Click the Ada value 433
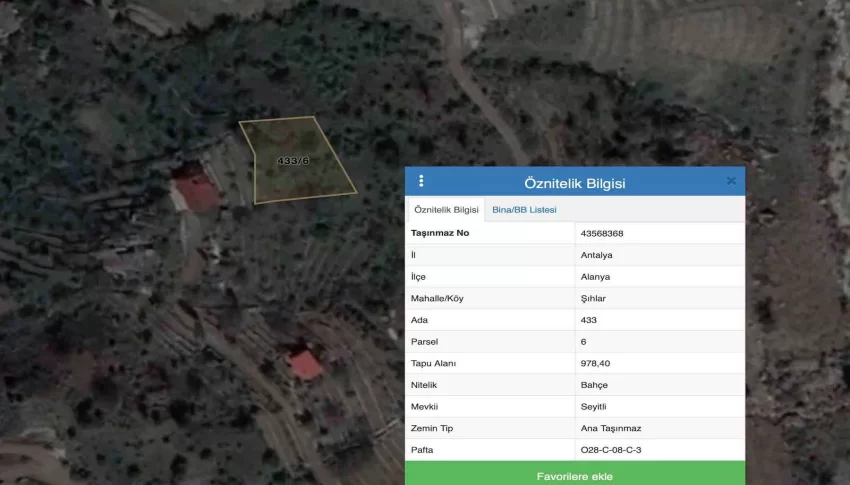Viewport: 850px width, 485px height. (588, 320)
